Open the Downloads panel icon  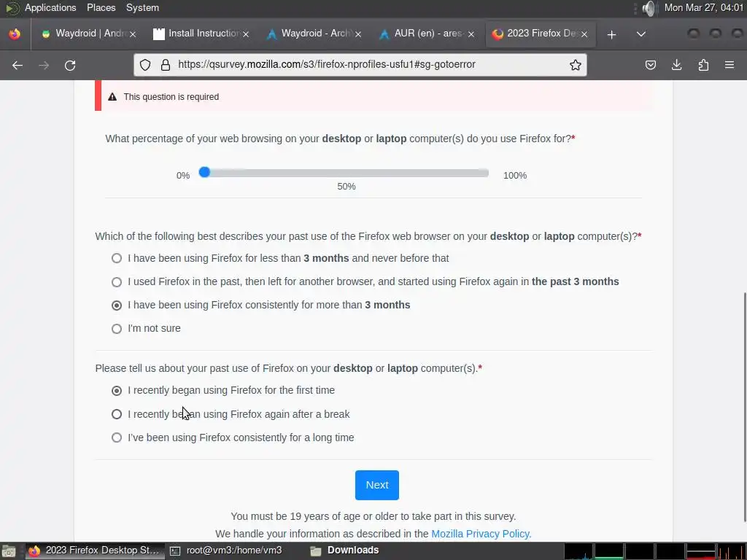pos(676,65)
